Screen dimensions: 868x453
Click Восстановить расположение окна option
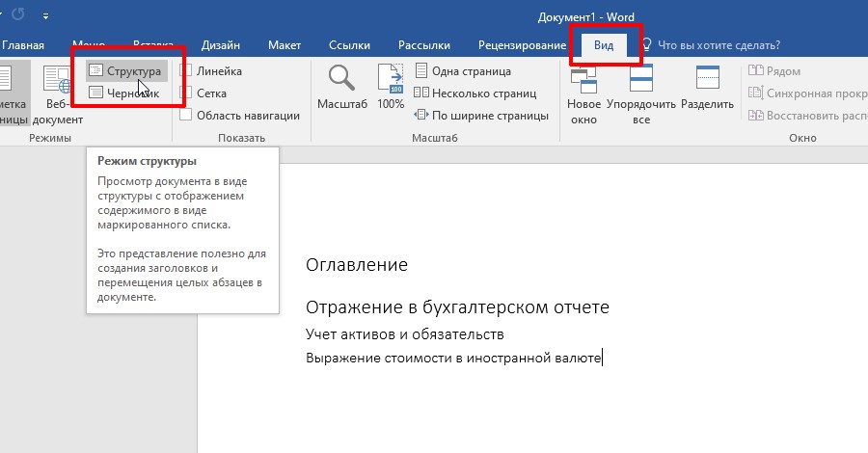[807, 115]
